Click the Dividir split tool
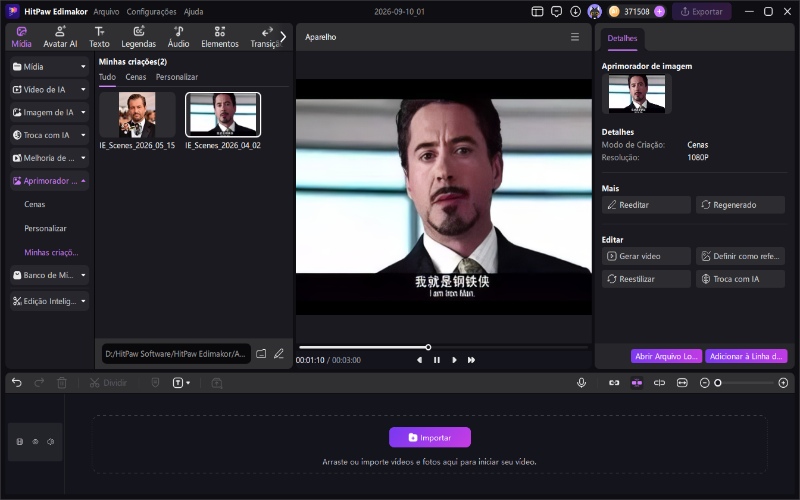This screenshot has width=800, height=500. click(x=108, y=383)
